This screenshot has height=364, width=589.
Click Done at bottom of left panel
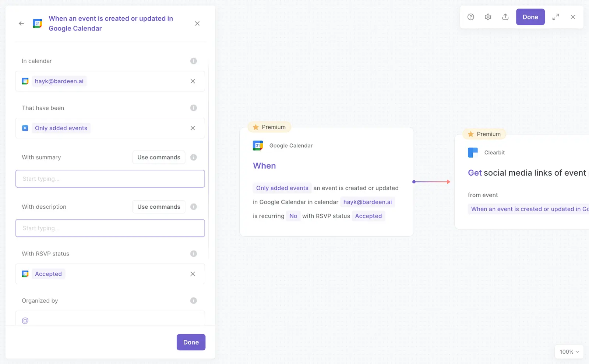(191, 342)
